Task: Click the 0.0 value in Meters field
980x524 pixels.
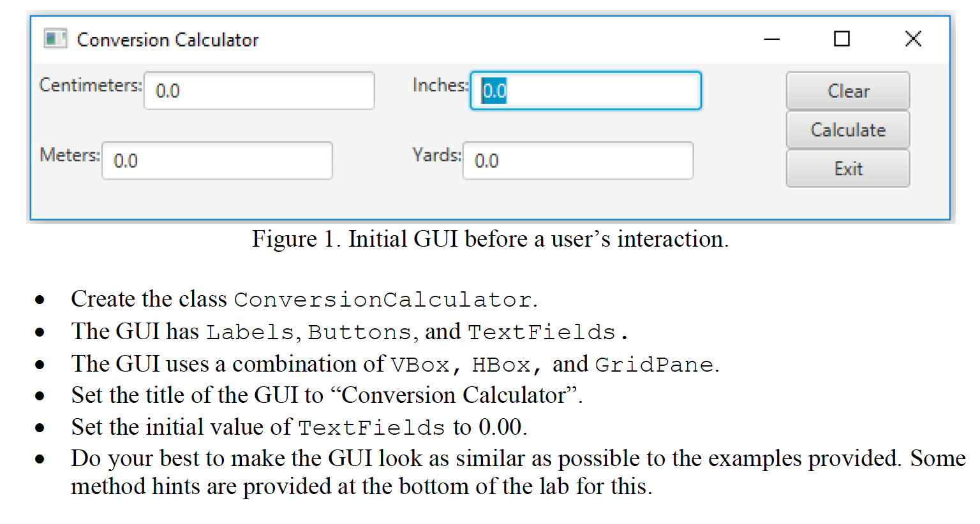Action: pos(126,160)
